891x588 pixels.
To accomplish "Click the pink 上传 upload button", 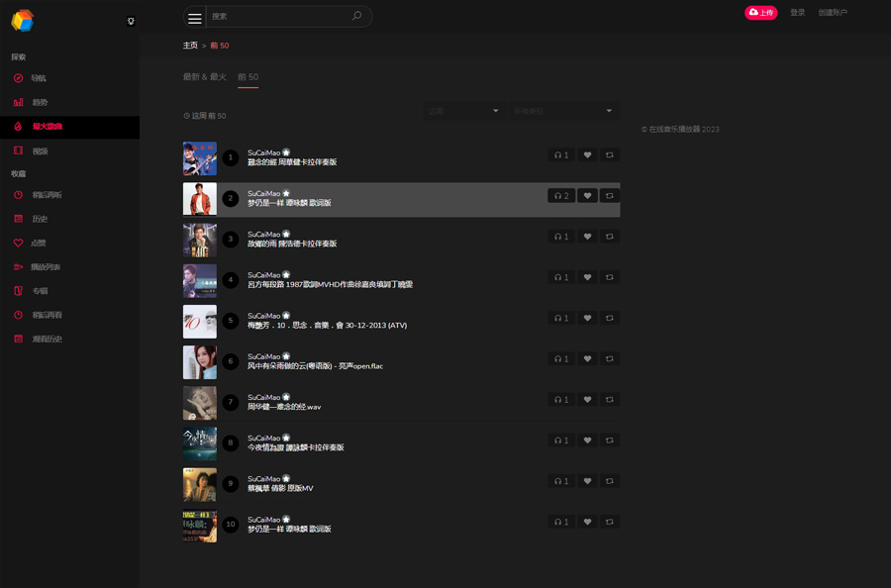I will (760, 13).
